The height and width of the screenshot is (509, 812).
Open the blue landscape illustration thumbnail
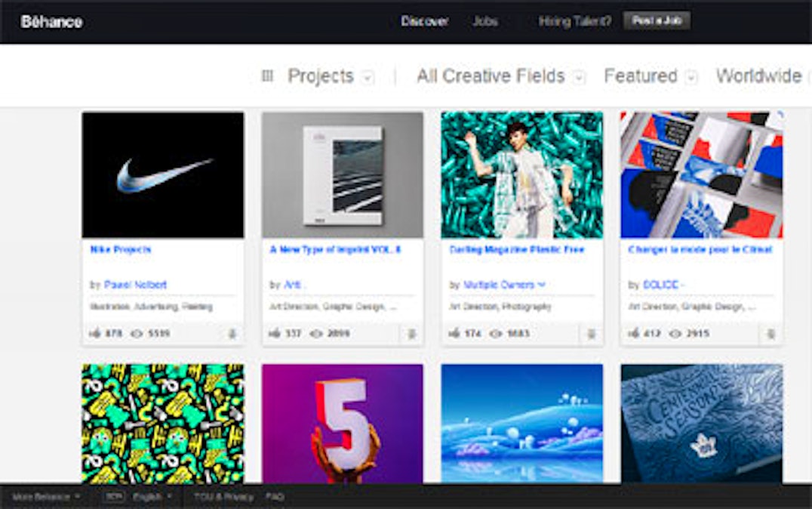point(522,424)
